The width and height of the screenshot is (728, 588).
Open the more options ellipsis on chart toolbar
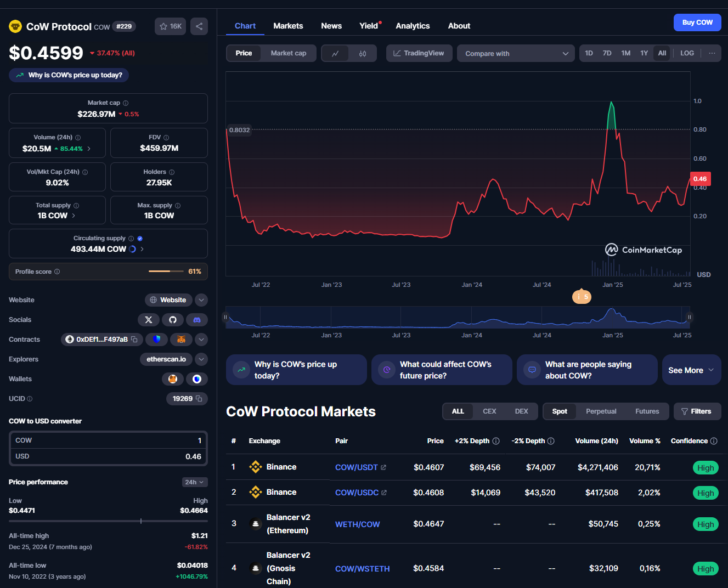point(712,53)
